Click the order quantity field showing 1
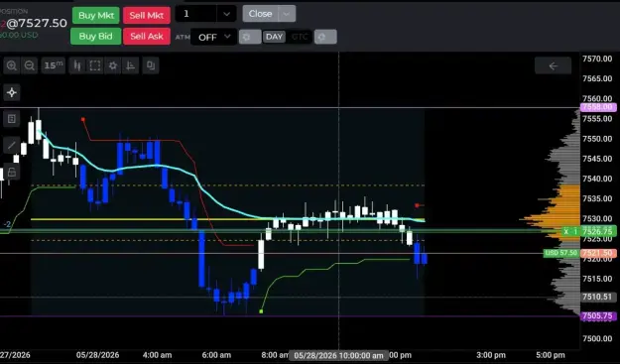This screenshot has width=620, height=364. [x=195, y=14]
